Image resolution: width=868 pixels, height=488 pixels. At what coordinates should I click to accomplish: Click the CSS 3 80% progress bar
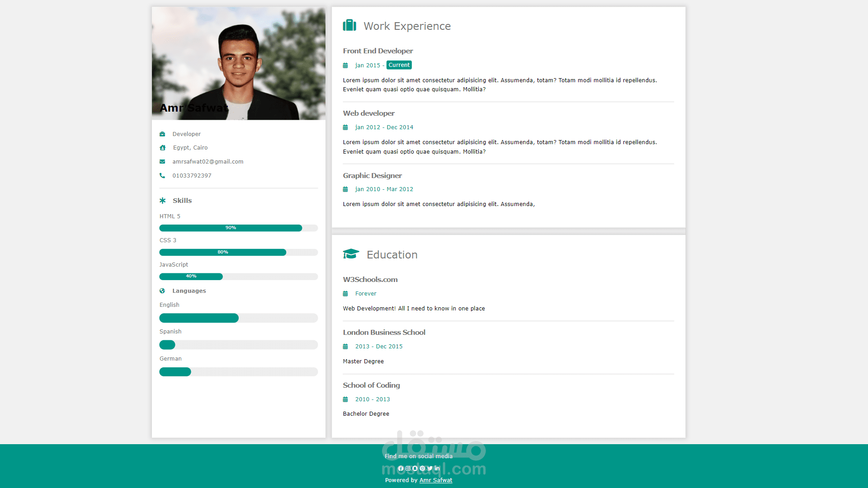coord(239,252)
